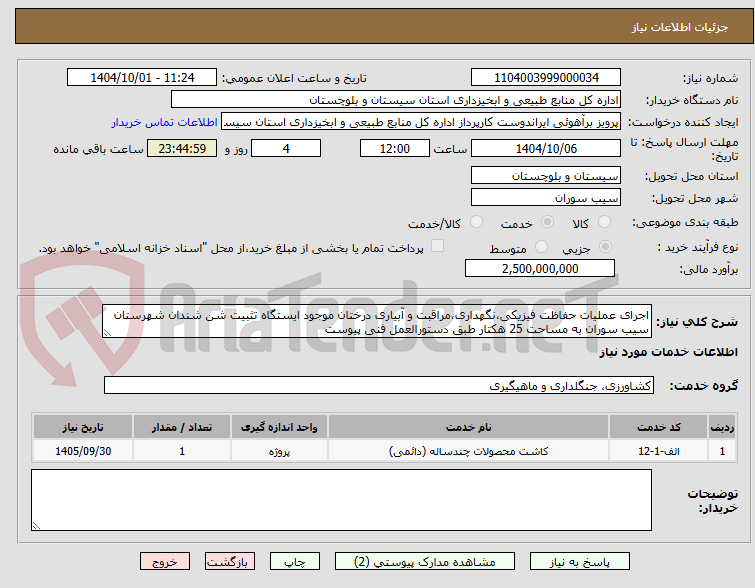
Task: Click the طبقه بندی موضوعی label
Action: [685, 222]
